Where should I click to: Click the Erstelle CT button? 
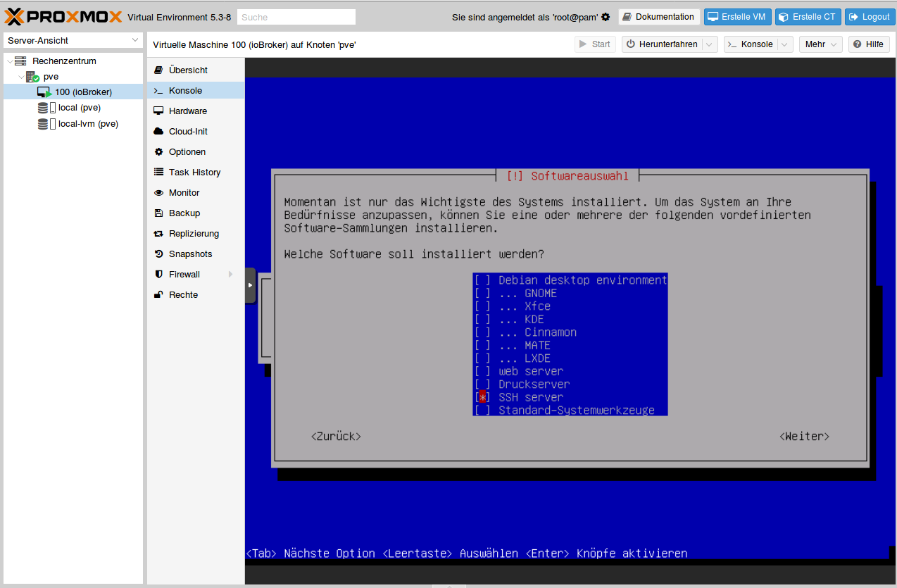(x=808, y=17)
